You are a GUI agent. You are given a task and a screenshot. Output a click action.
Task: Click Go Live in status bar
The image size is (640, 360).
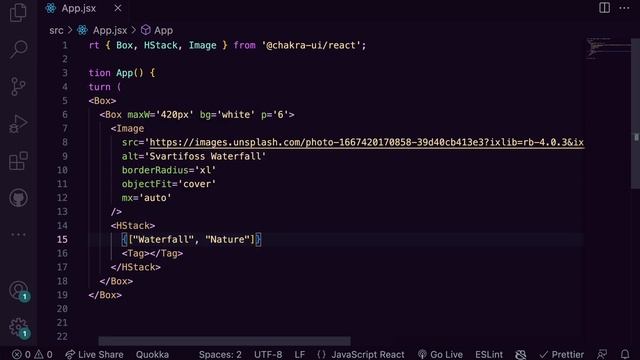(x=440, y=354)
